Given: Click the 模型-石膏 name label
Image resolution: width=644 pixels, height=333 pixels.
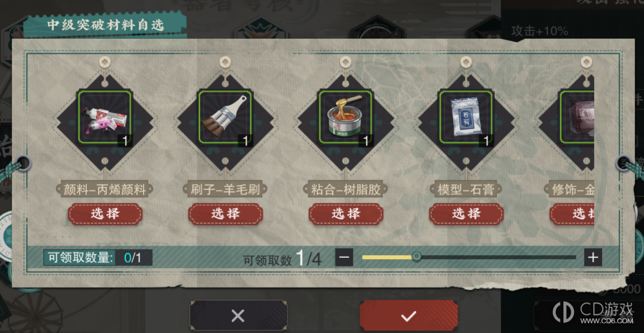Looking at the screenshot, I should tap(466, 190).
